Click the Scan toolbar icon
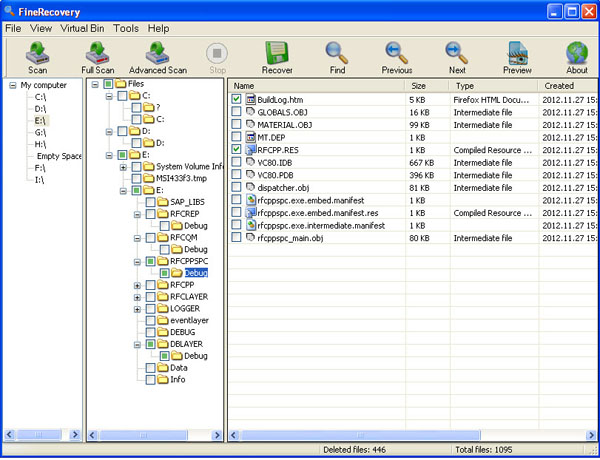Viewport: 600px width, 460px height. coord(37,57)
